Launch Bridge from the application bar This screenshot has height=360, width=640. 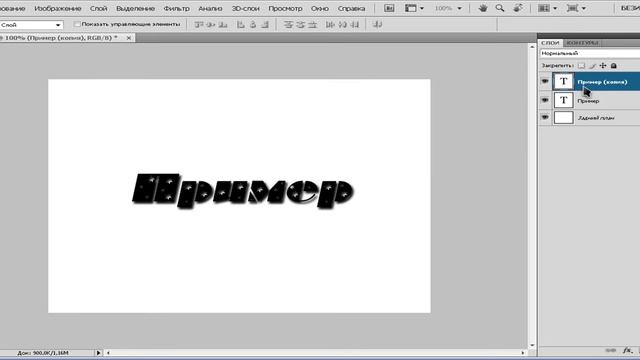(389, 8)
